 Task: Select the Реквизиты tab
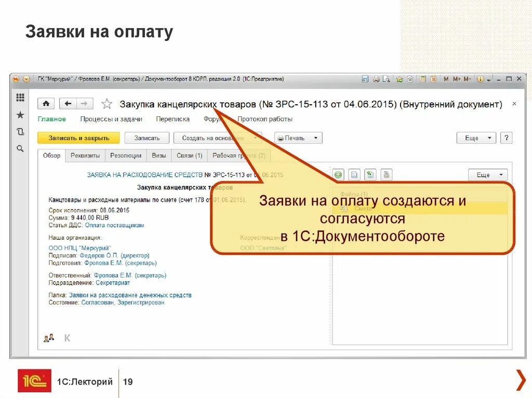[85, 156]
